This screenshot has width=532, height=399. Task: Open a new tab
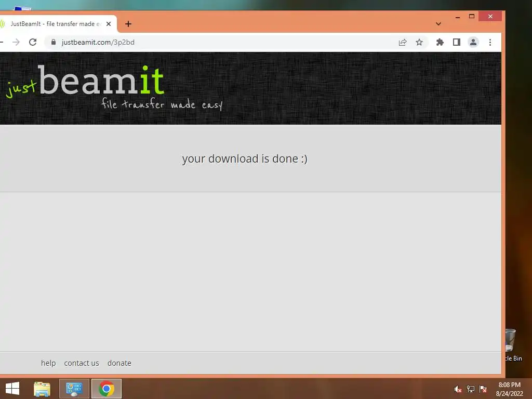(128, 24)
